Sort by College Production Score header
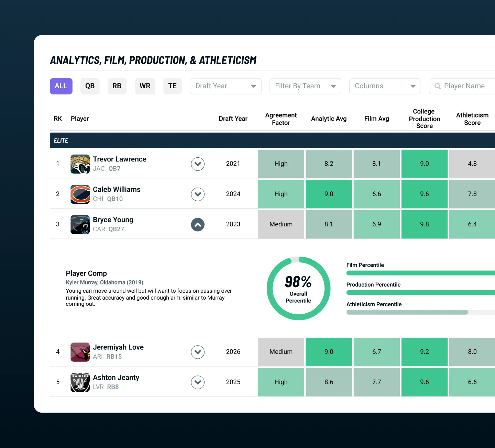495x448 pixels. (x=424, y=119)
